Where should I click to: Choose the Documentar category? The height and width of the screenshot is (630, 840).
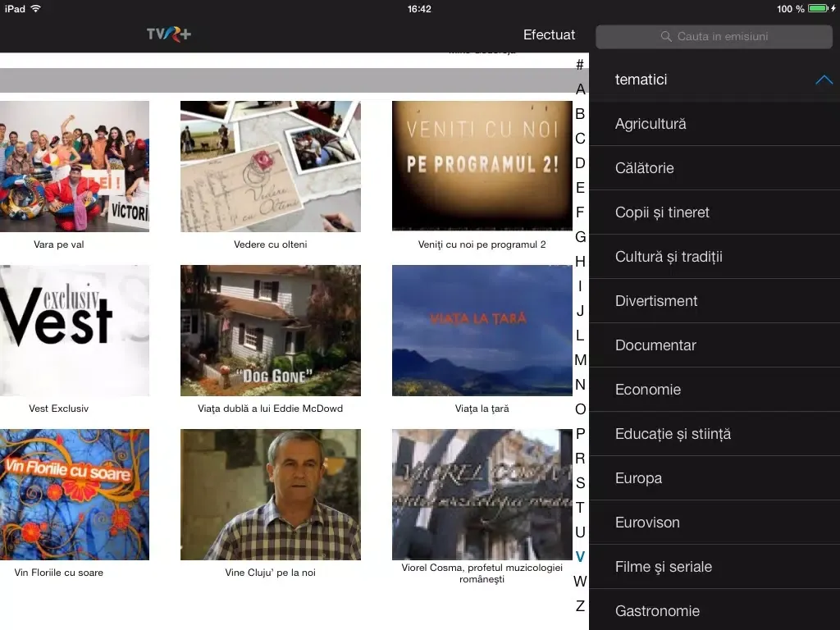tap(714, 345)
